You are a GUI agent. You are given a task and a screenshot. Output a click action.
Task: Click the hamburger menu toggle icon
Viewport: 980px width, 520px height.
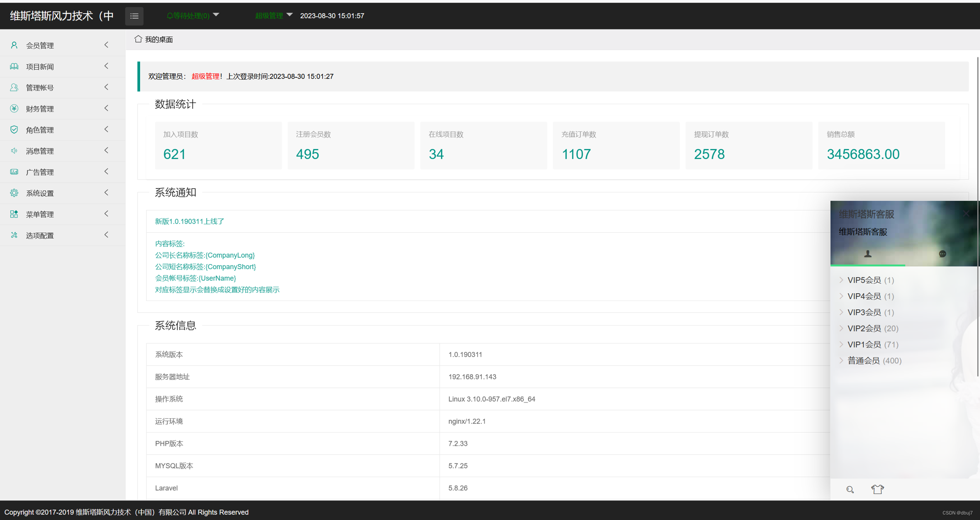tap(134, 16)
